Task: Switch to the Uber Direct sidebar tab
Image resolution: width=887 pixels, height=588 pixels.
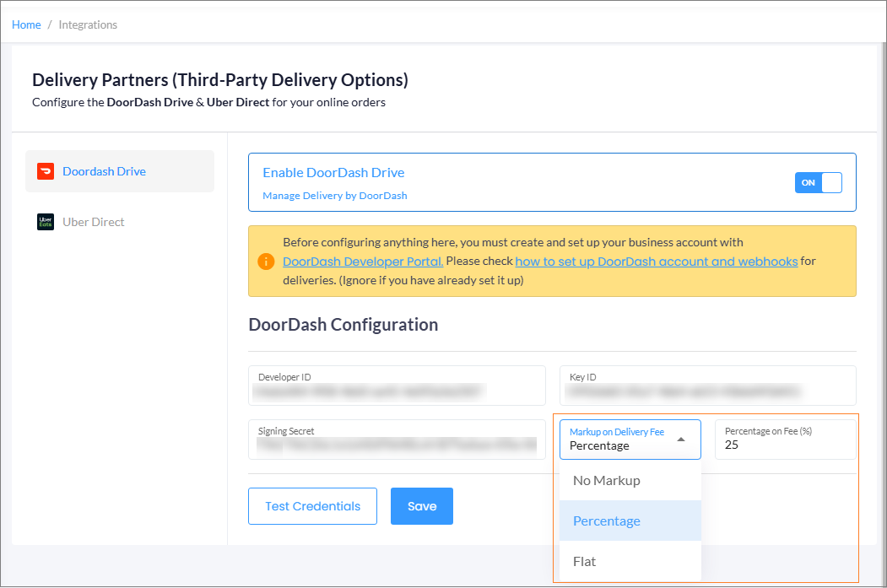Action: coord(120,222)
